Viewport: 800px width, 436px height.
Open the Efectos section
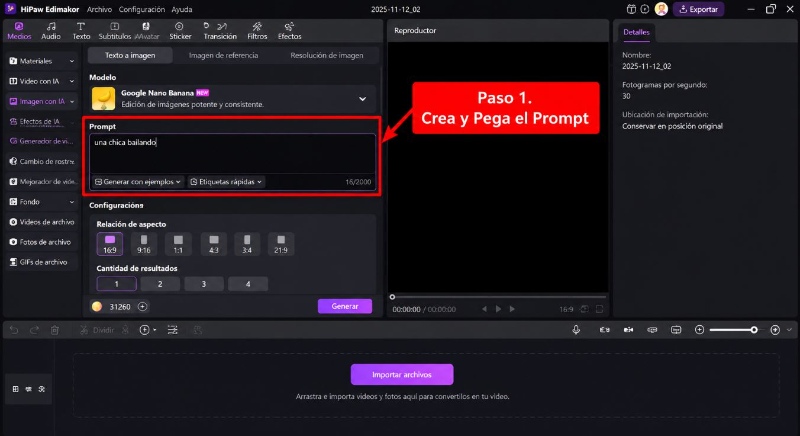pos(289,31)
